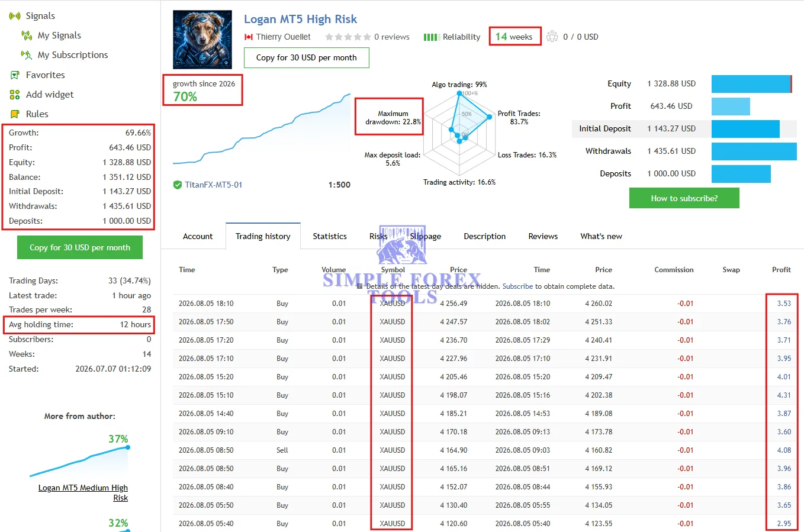Viewport: 804px width, 532px height.
Task: Select Add widget in sidebar
Action: 50,95
